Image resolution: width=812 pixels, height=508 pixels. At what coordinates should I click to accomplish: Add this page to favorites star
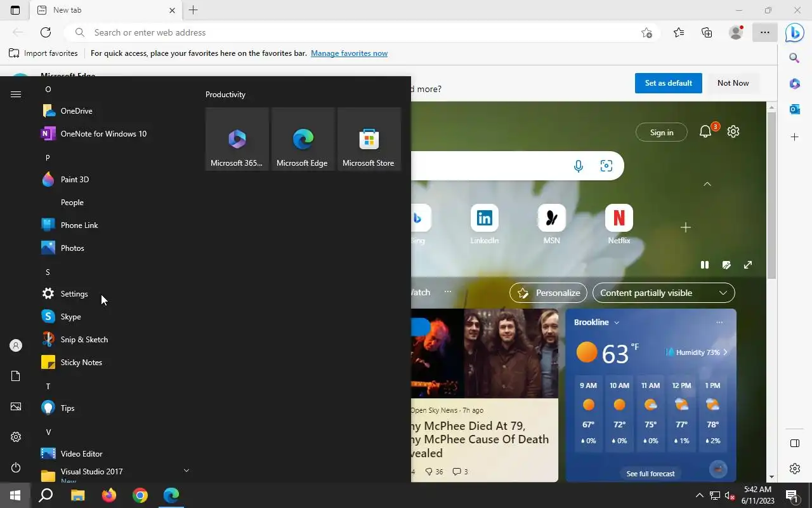tap(646, 32)
